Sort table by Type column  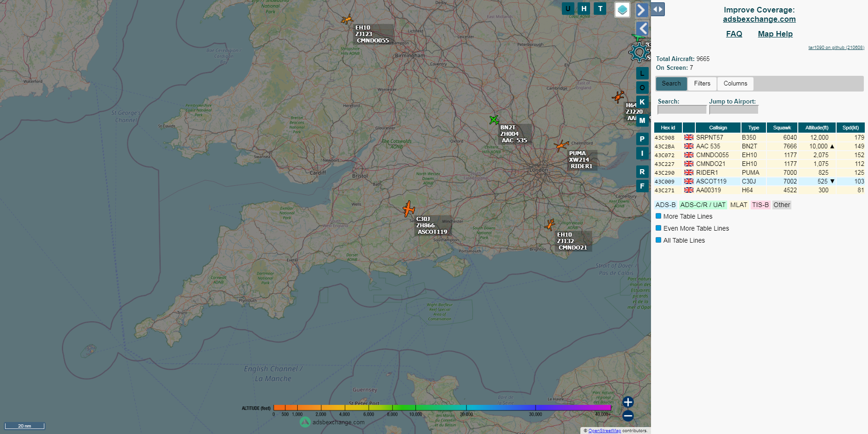click(753, 128)
